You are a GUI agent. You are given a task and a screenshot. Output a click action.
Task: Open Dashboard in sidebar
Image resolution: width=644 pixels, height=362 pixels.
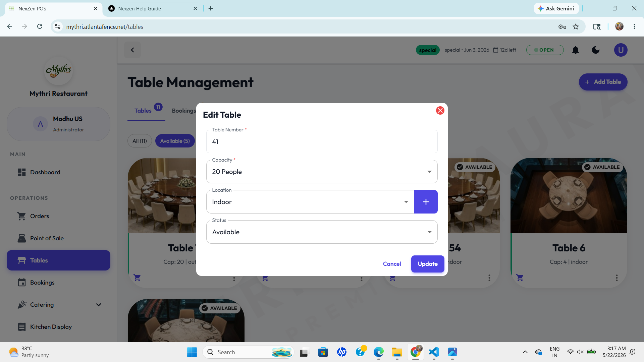[58, 172]
